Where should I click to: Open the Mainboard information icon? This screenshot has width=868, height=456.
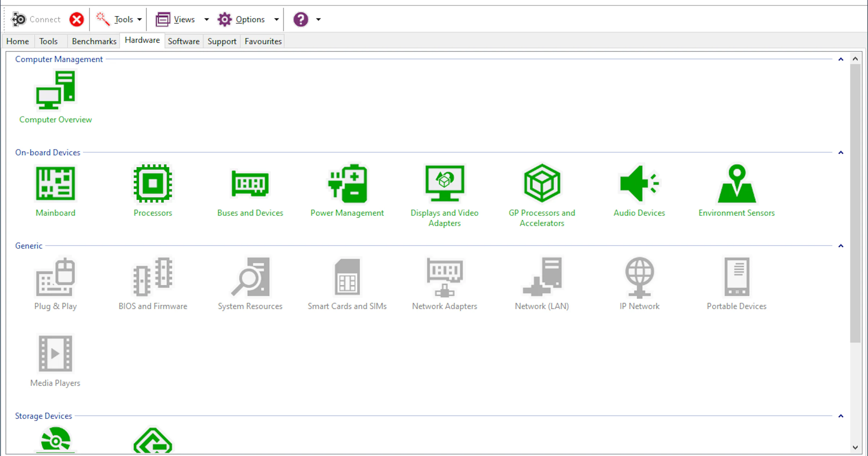[55, 183]
